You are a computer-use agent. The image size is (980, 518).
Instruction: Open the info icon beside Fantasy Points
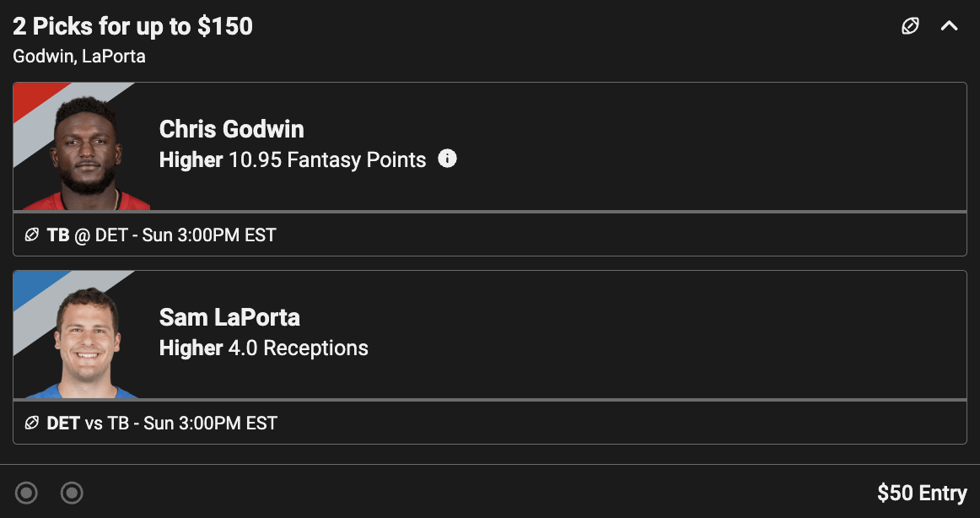(448, 159)
